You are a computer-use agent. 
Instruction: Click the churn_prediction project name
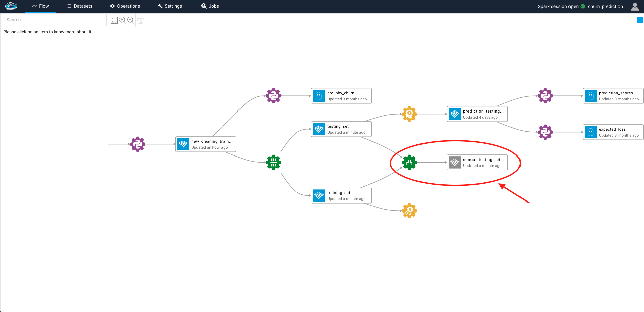point(605,6)
